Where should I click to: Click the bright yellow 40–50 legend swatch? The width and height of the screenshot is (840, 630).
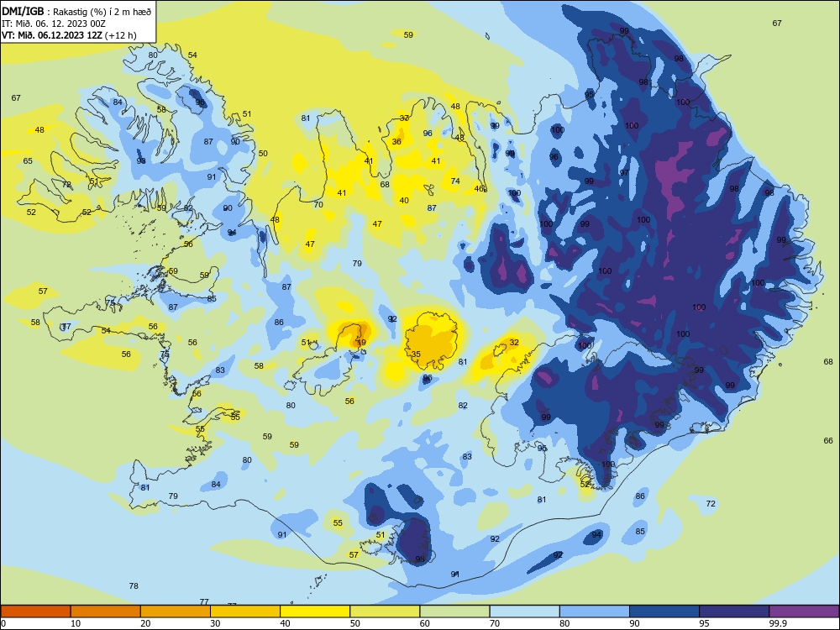(x=315, y=612)
